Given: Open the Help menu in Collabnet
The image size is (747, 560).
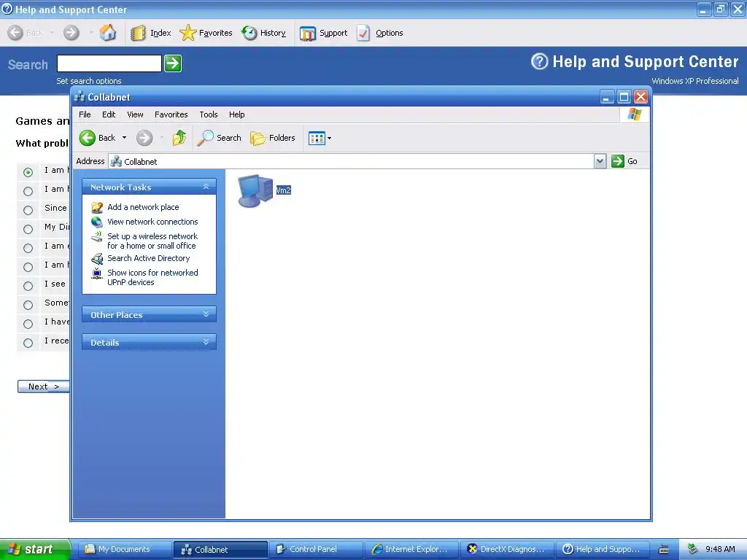Looking at the screenshot, I should click(237, 114).
